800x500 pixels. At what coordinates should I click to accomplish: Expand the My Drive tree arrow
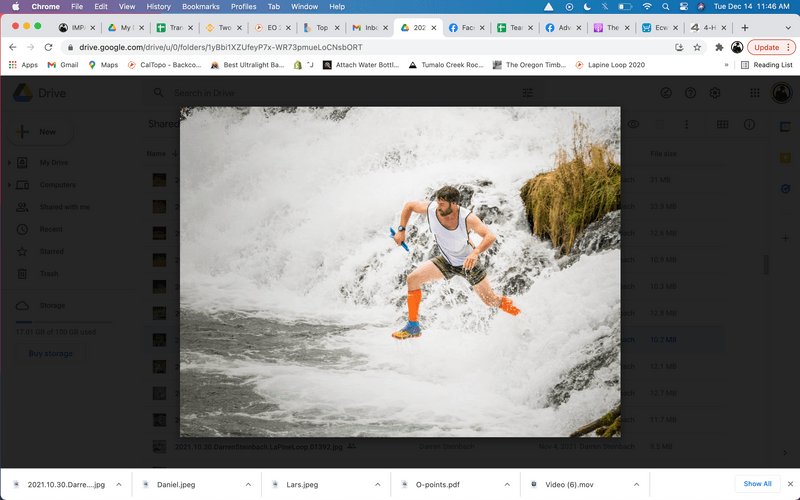coord(9,162)
